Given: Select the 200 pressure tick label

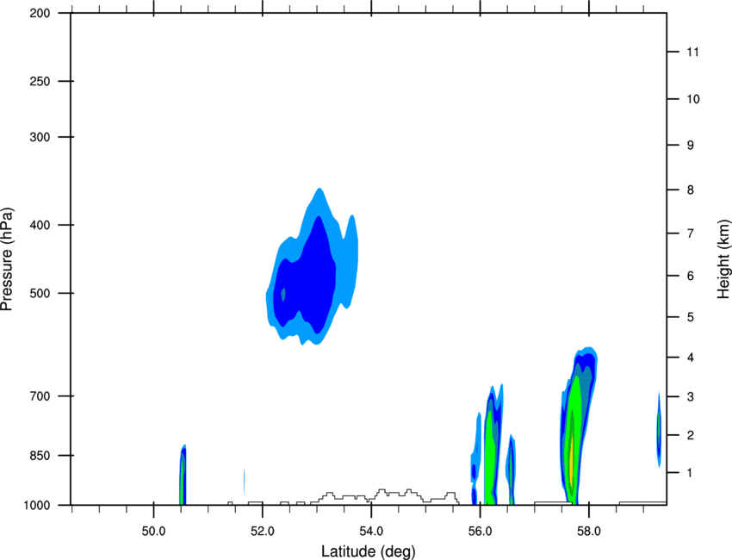Looking at the screenshot, I should (40, 13).
